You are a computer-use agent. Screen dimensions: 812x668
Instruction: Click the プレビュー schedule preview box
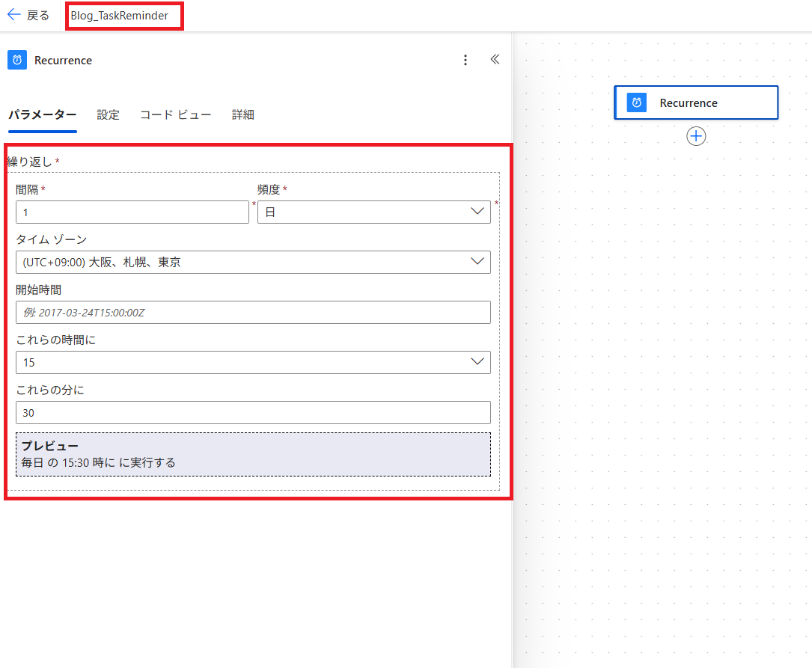[x=253, y=454]
